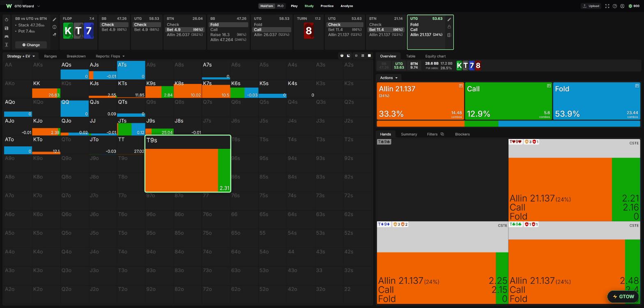Open the user account icon
Screen dimensions: 644x308
click(622, 6)
